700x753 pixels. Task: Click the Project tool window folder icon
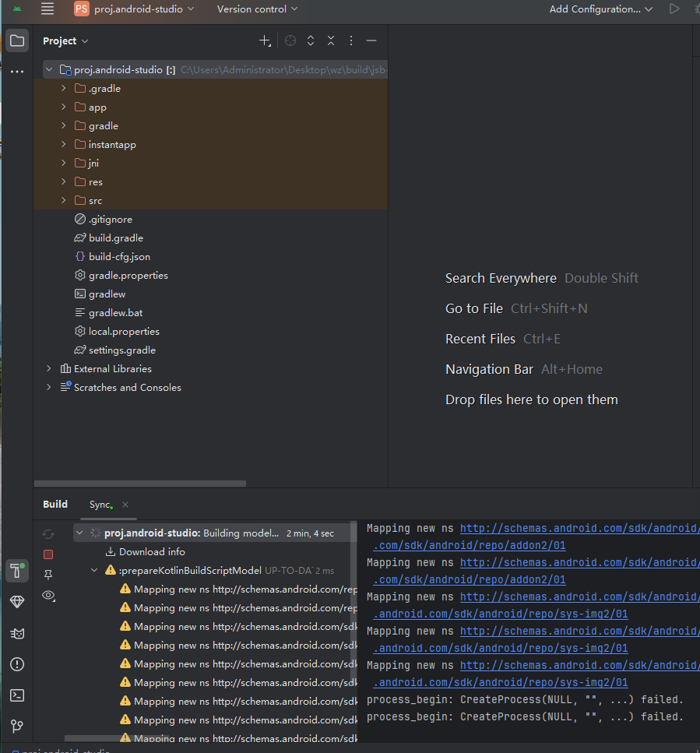(17, 41)
